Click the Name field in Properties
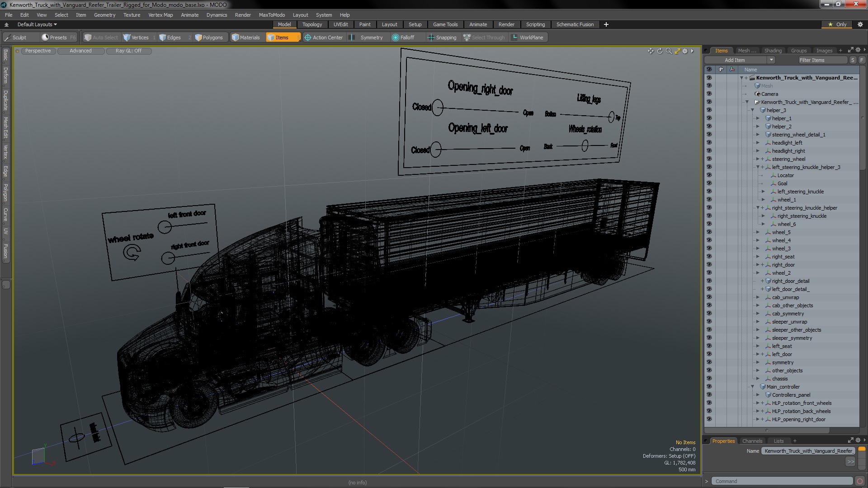This screenshot has height=488, width=868. [808, 451]
